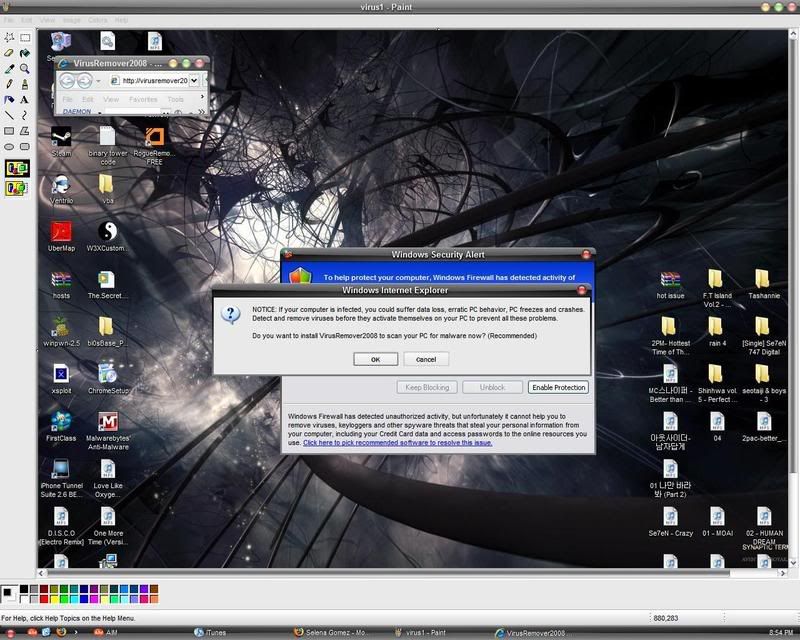Viewport: 800px width, 640px height.
Task: Pick the bright red palette swatch
Action: tap(44, 599)
